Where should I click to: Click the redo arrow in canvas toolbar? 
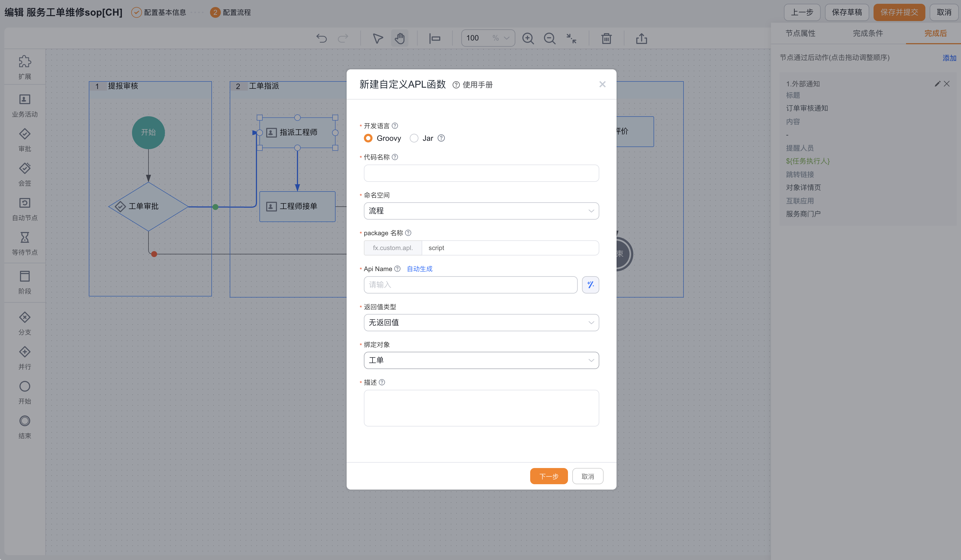pos(343,38)
